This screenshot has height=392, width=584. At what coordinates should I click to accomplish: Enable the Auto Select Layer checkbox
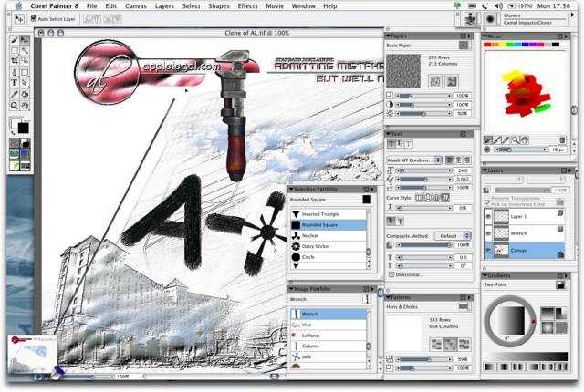(34, 18)
